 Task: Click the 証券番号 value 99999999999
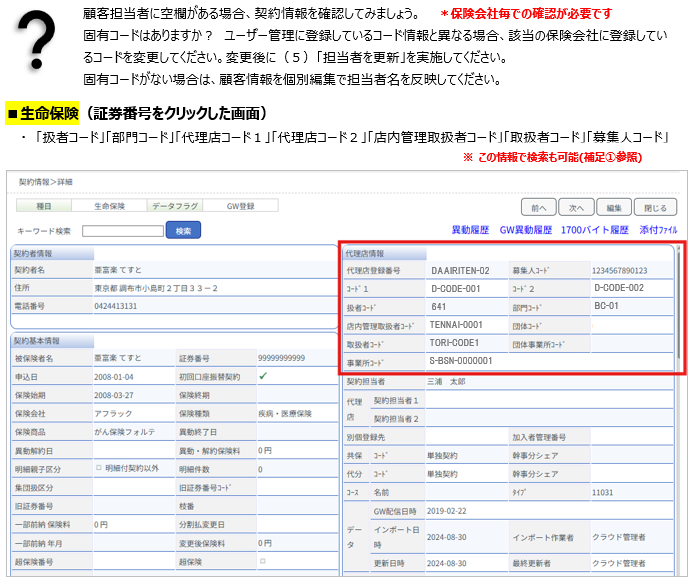coord(281,358)
